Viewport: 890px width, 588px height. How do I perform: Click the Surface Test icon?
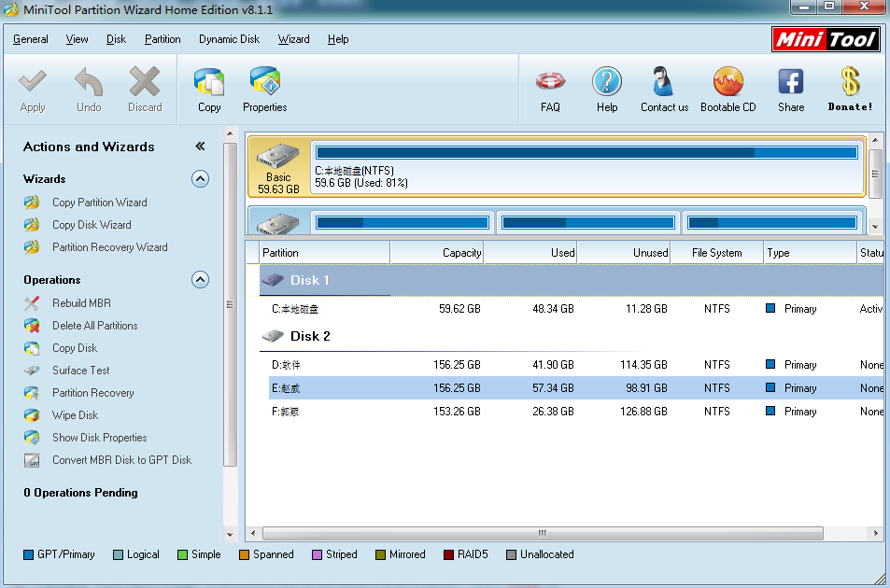point(32,371)
